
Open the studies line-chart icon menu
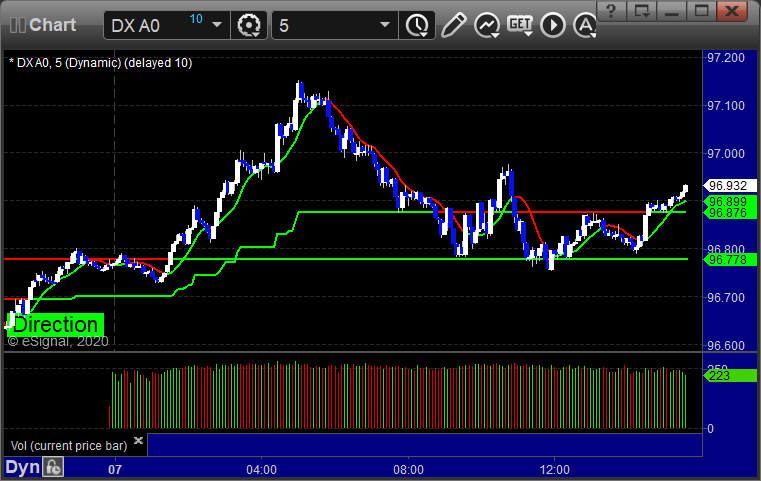tap(487, 25)
